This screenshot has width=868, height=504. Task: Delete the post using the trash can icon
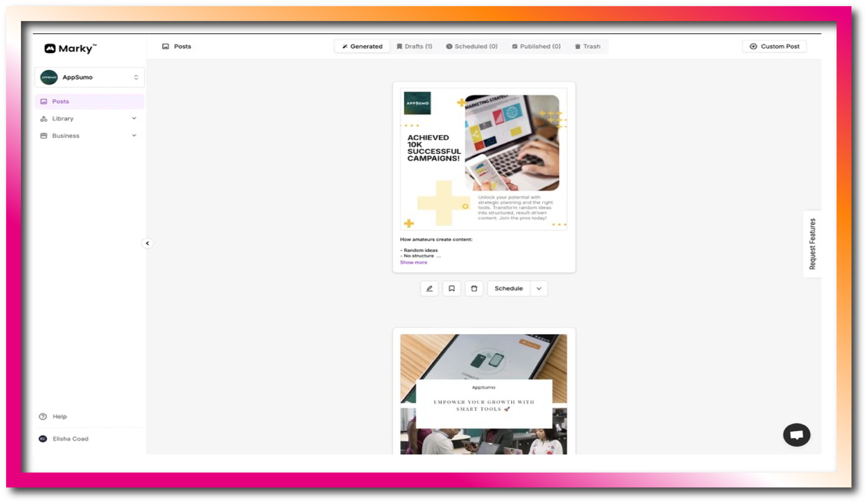click(474, 289)
